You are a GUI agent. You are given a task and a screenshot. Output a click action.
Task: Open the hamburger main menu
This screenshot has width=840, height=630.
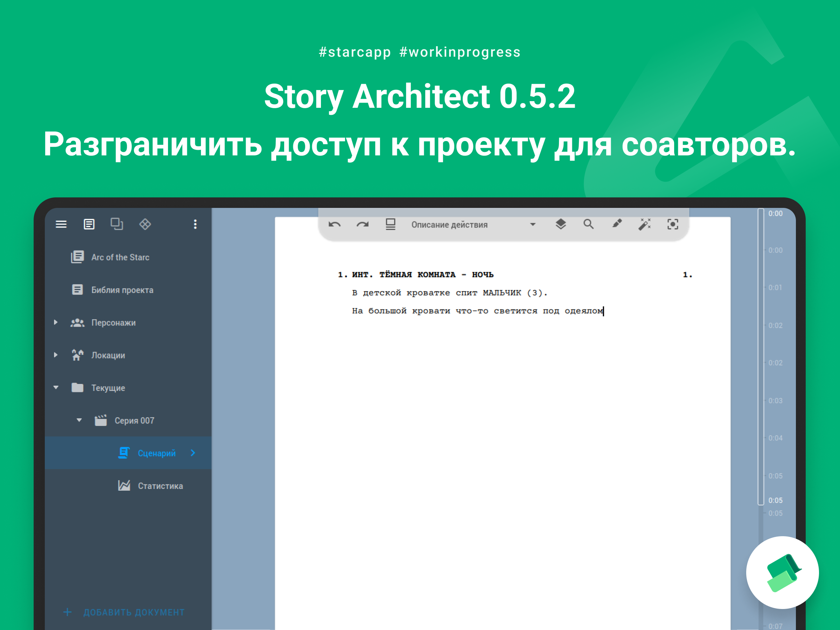pos(61,224)
